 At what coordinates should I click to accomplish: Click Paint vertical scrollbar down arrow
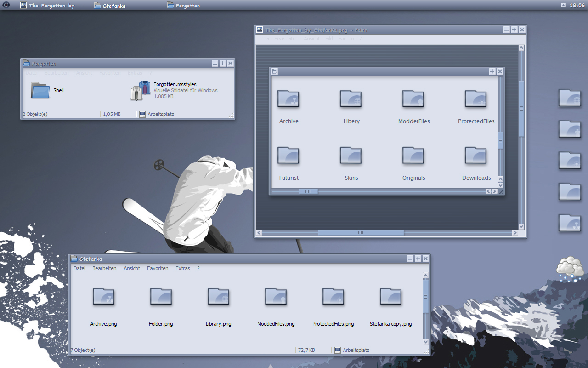click(x=521, y=226)
